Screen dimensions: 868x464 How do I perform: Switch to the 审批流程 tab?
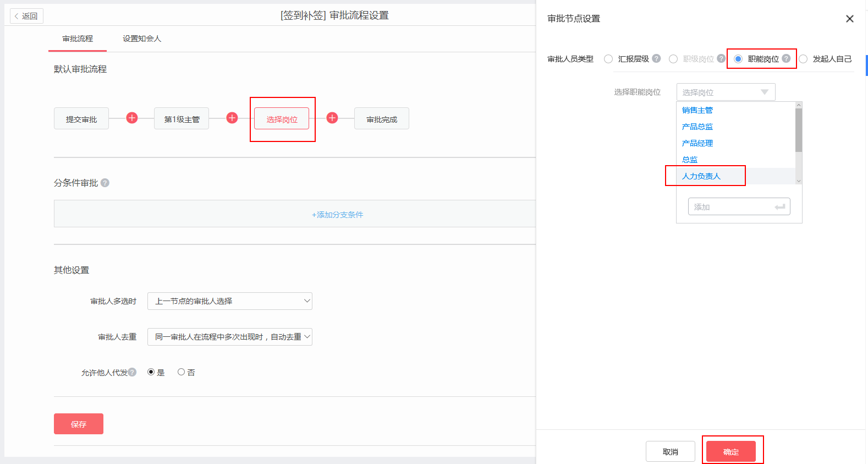click(78, 39)
